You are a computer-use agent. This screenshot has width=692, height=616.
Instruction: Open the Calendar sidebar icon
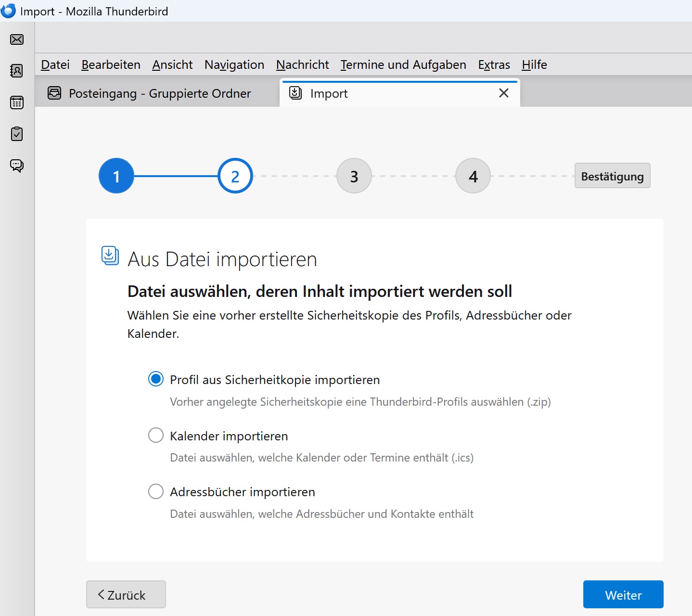click(17, 103)
